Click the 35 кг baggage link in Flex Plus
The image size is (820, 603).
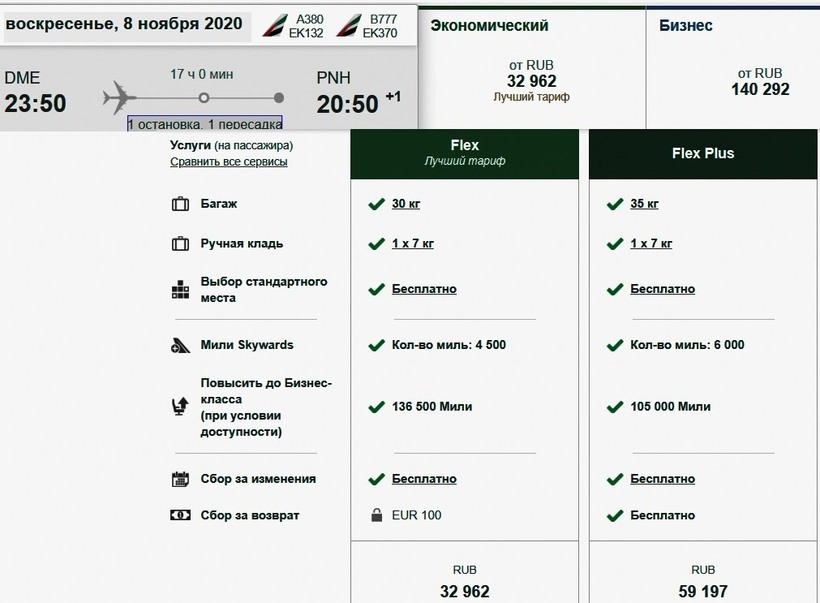[x=644, y=204]
